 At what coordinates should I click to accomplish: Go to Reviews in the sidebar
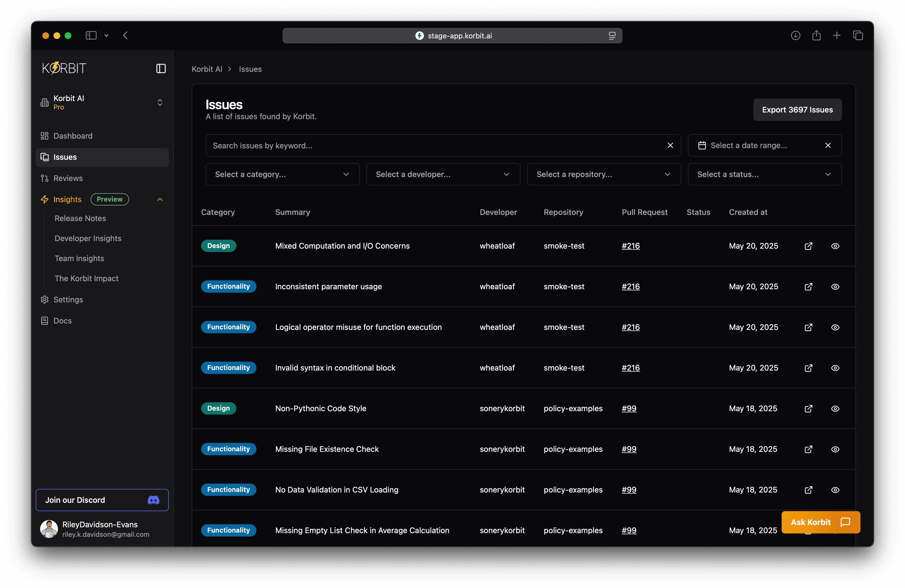coord(102,178)
